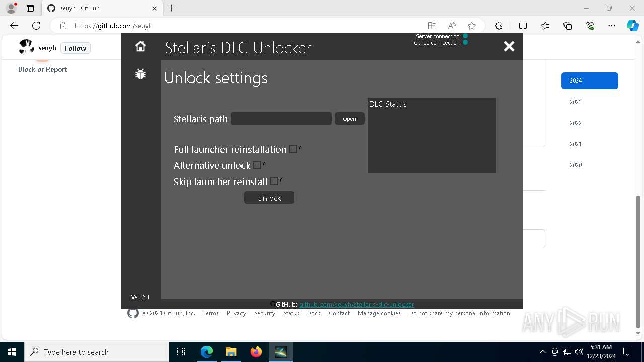The width and height of the screenshot is (644, 362).
Task: Open the Stellaris Unlocker taskbar icon
Action: coord(281,352)
